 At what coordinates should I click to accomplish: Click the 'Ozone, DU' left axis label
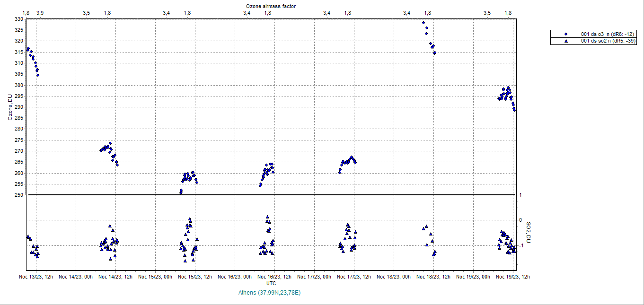point(9,107)
